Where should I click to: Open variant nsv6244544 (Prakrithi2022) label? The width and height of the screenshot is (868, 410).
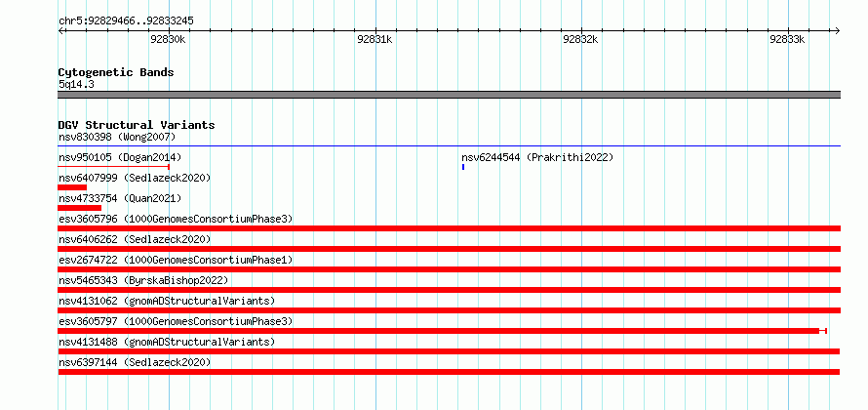click(x=537, y=157)
